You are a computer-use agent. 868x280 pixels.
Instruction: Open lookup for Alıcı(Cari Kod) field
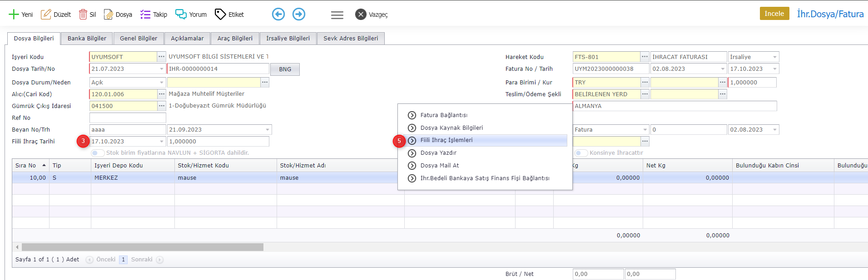(162, 94)
